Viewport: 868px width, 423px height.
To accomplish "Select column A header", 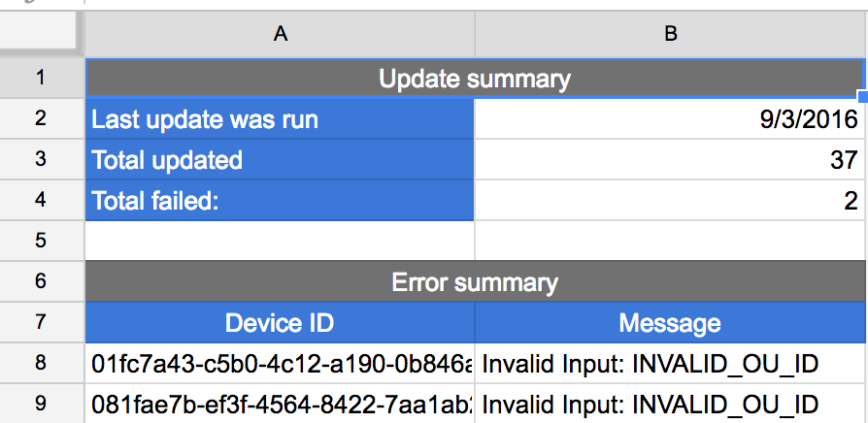I will 280,34.
